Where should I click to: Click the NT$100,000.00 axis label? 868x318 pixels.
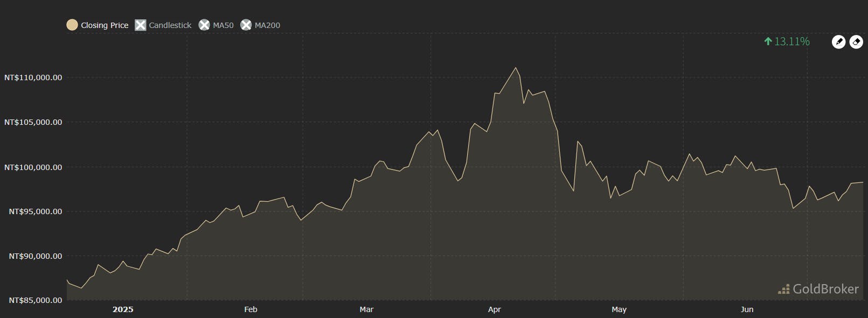point(33,167)
